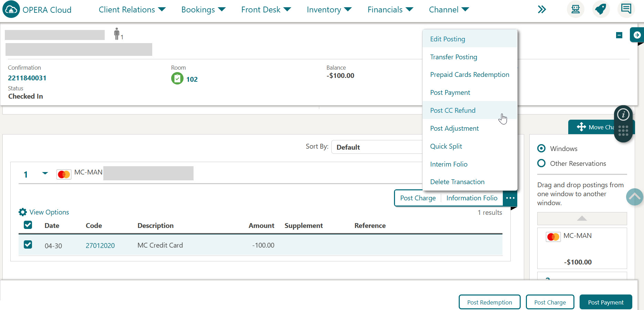
Task: Expand the Financials menu
Action: 390,10
